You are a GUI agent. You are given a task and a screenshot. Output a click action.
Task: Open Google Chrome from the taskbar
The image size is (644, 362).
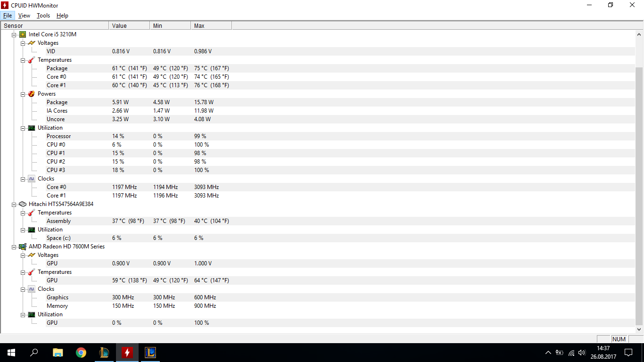tap(81, 352)
